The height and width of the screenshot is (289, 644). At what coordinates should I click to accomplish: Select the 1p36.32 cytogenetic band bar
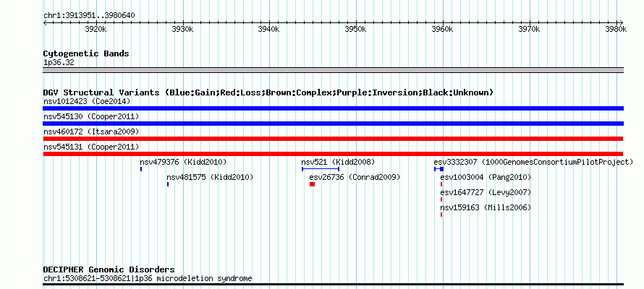[333, 70]
